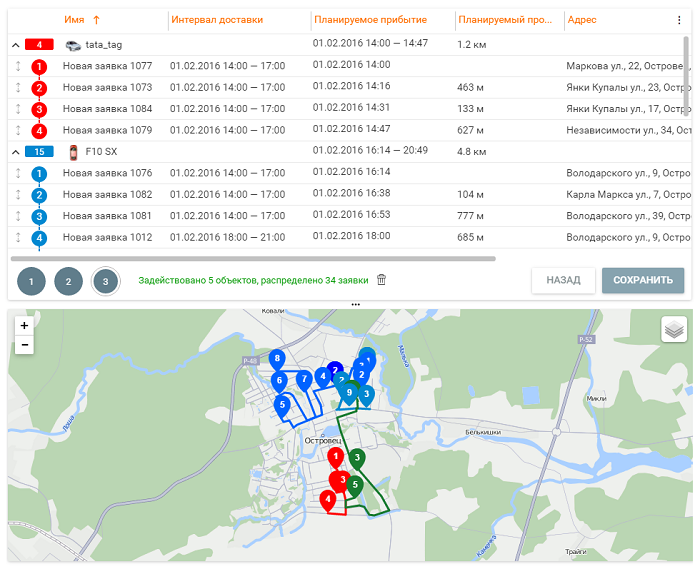Click blue map marker number 8
The height and width of the screenshot is (569, 700).
point(277,359)
